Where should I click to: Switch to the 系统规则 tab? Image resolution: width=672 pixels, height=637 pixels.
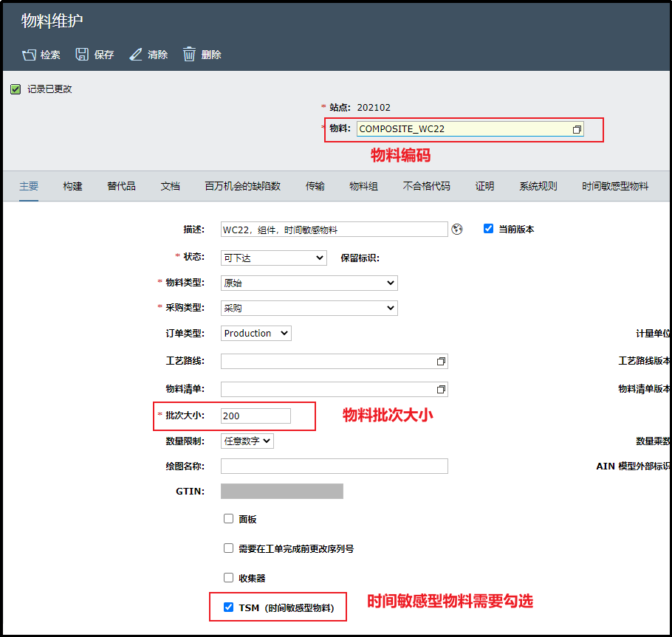(538, 186)
